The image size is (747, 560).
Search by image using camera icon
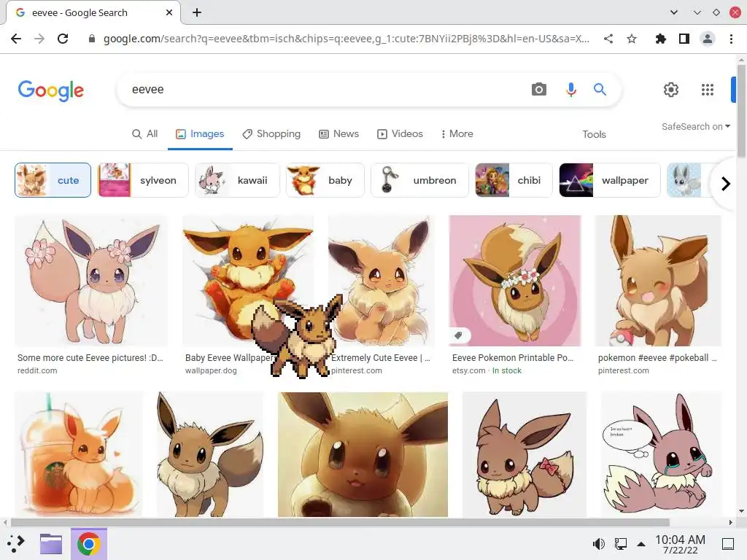(539, 89)
